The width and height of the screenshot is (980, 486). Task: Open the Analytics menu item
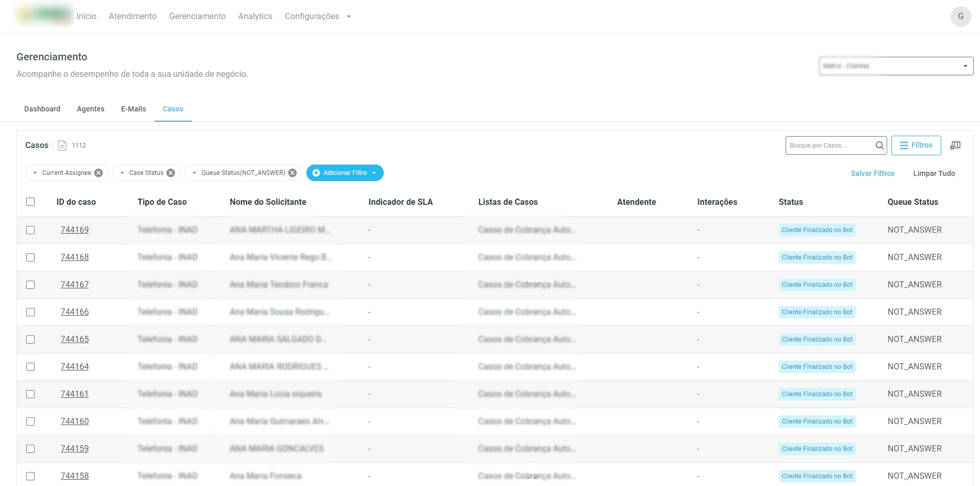click(255, 17)
